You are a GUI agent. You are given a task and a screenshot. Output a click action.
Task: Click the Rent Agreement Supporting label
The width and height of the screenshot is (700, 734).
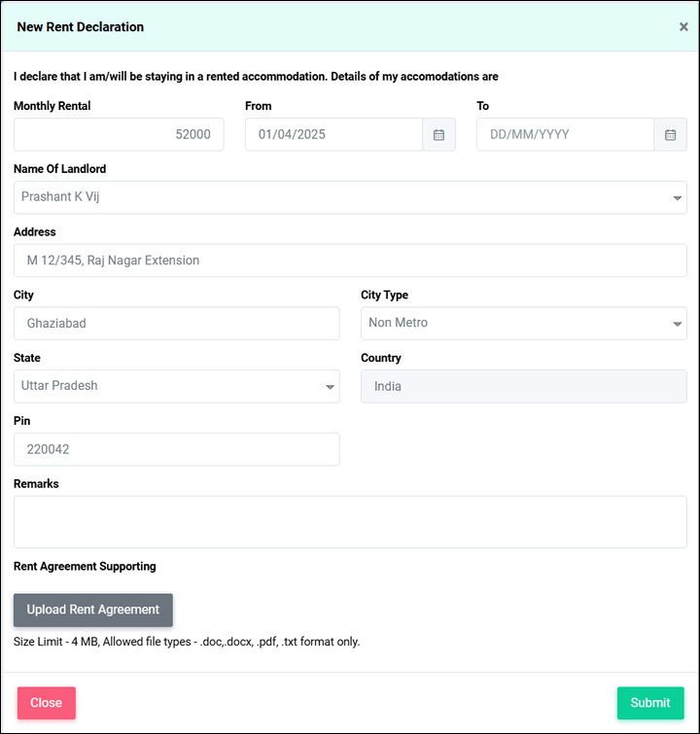[x=85, y=566]
